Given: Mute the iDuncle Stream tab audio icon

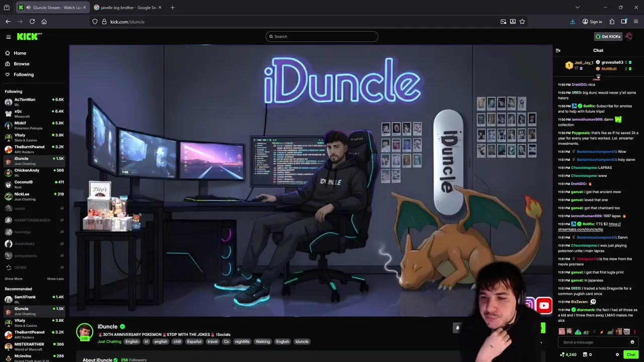Looking at the screenshot, I should pyautogui.click(x=28, y=8).
